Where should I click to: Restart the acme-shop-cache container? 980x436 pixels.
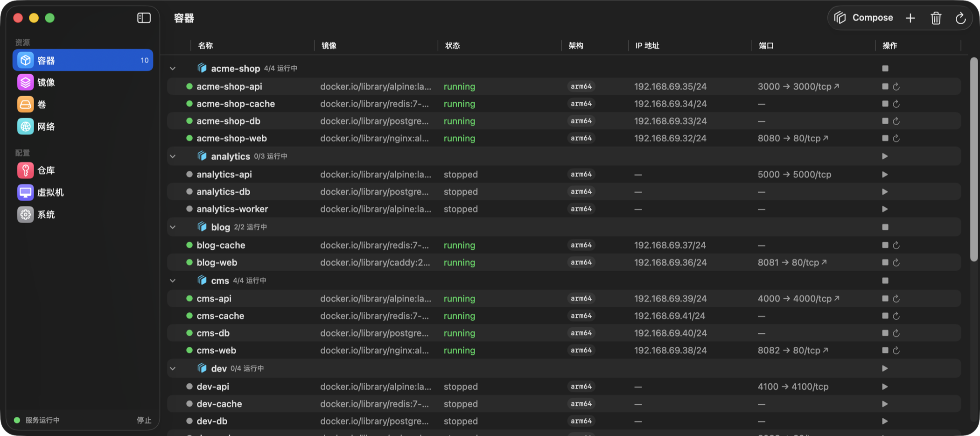896,104
